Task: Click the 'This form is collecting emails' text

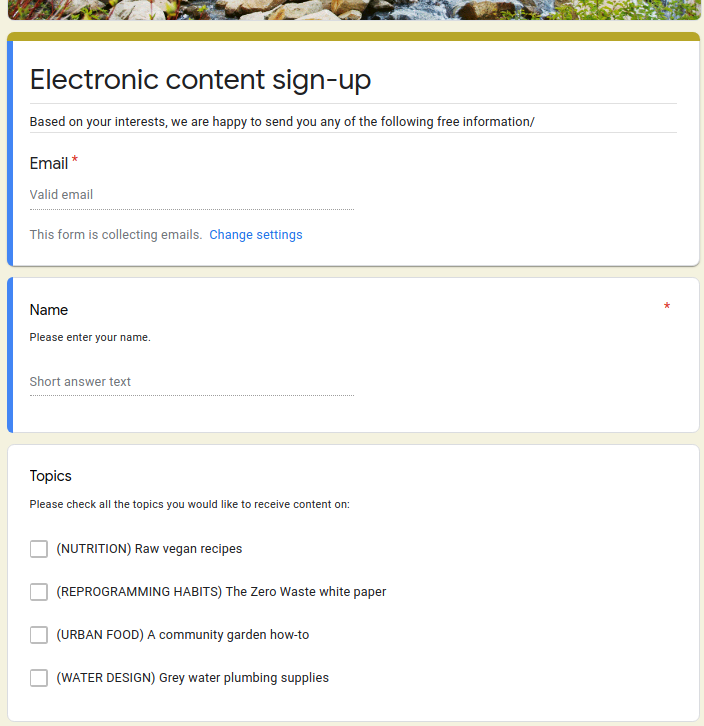Action: click(x=116, y=235)
